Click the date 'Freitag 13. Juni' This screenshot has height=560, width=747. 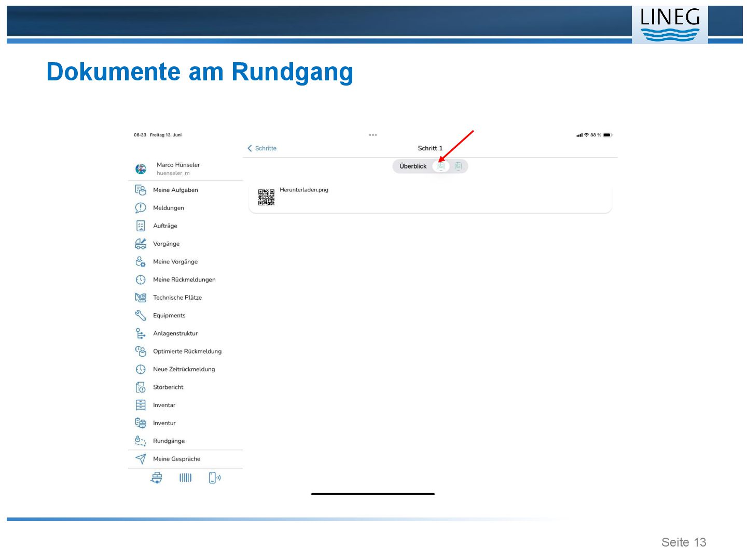click(x=166, y=135)
